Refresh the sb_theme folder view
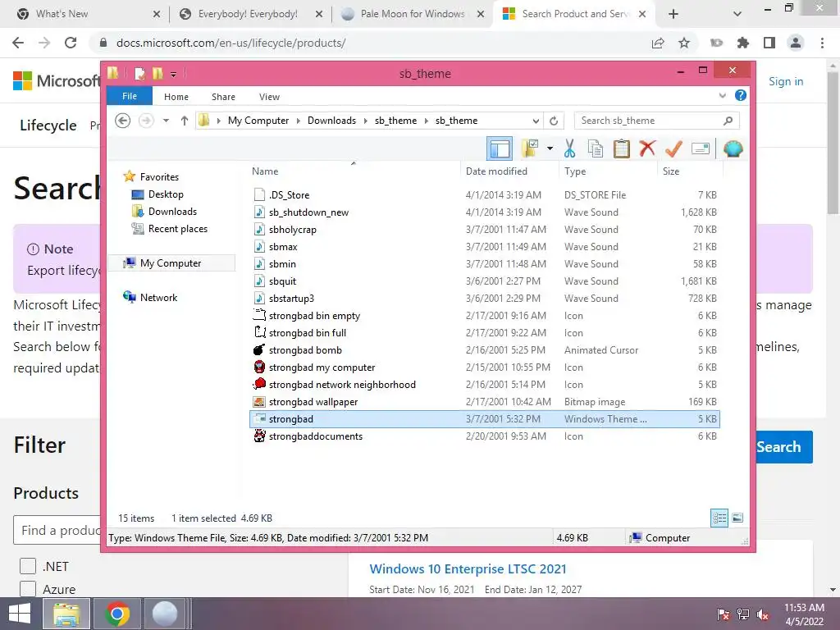Viewport: 840px width, 630px height. point(554,121)
